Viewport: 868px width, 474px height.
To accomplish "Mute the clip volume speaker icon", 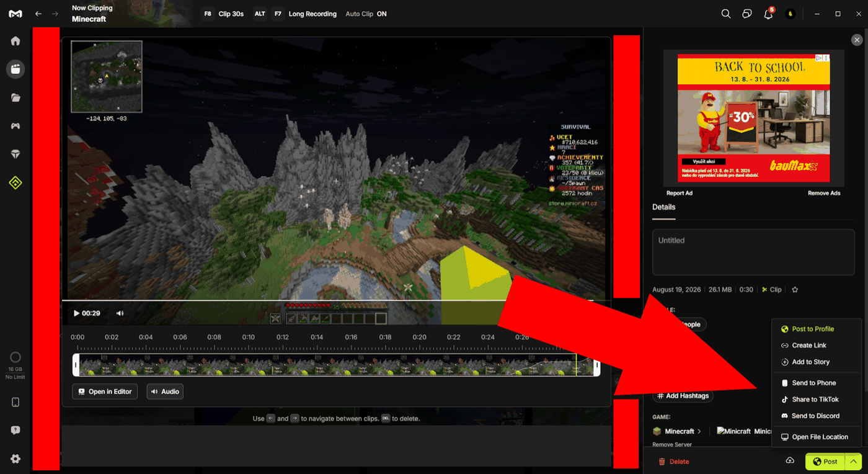I will coord(120,313).
